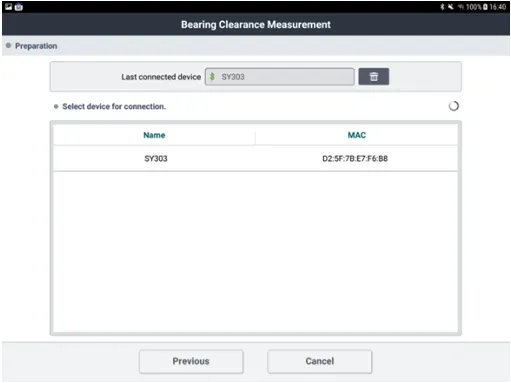Go back with the Previous button
The height and width of the screenshot is (383, 511).
click(191, 361)
